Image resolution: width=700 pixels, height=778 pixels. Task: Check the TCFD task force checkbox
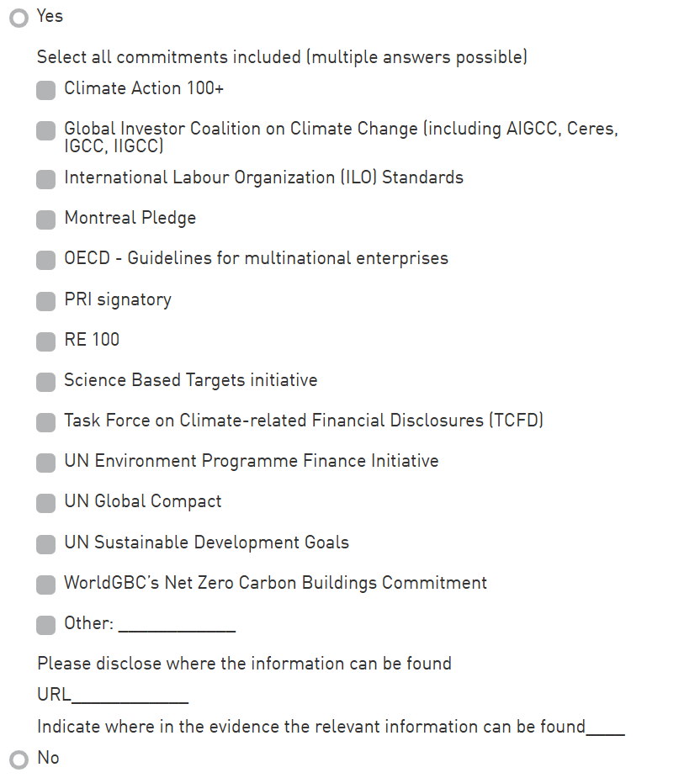pos(46,422)
